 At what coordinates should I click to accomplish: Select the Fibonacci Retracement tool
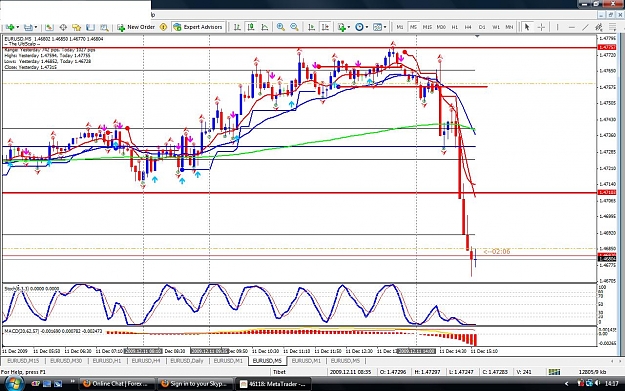tap(612, 27)
